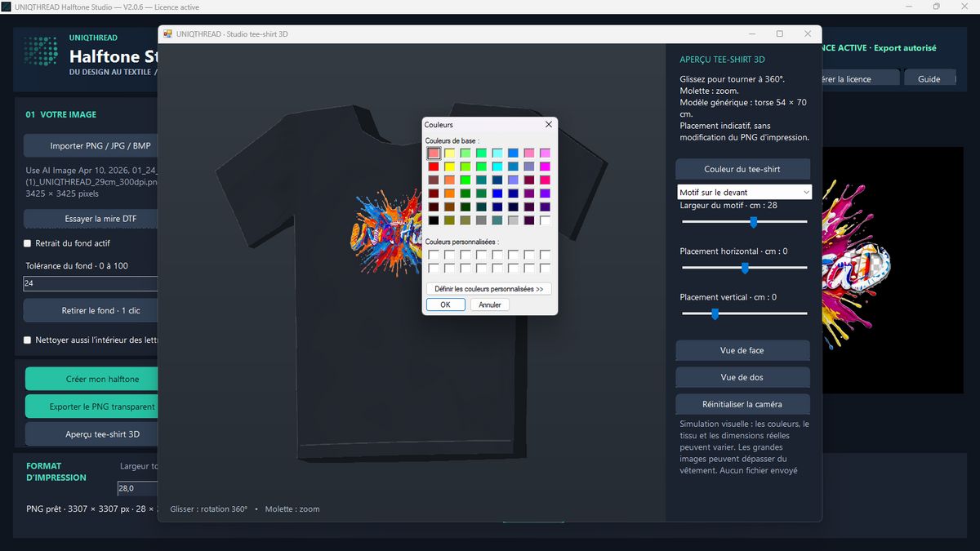The width and height of the screenshot is (980, 551).
Task: Click Retirer le fond · 1 clic
Action: tap(91, 310)
